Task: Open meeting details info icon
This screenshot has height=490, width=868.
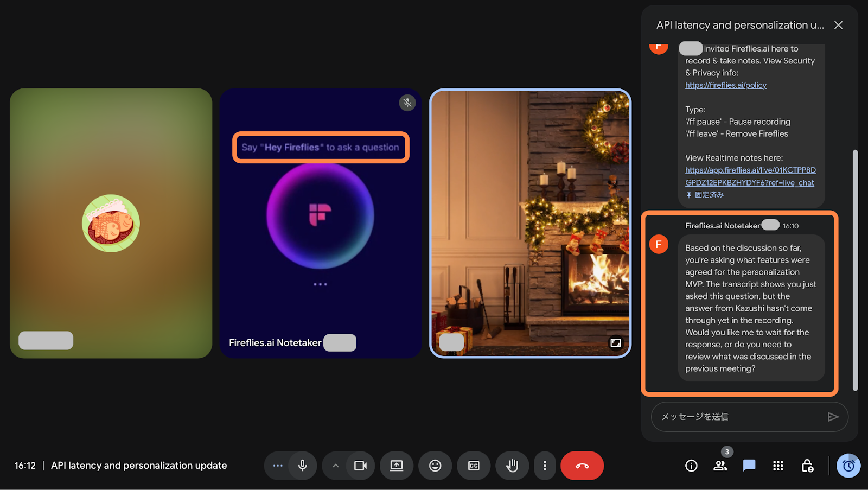Action: pos(691,466)
